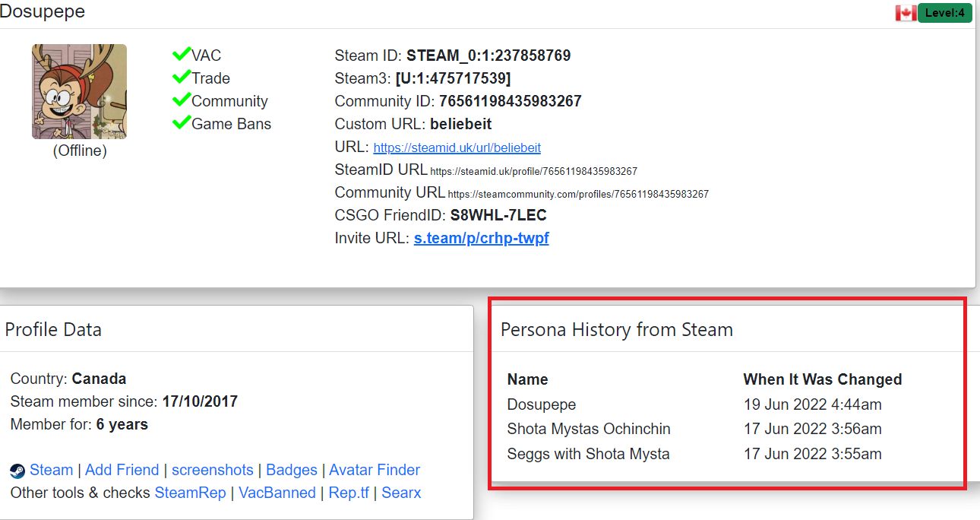
Task: Click the (Offline) status text
Action: 80,151
